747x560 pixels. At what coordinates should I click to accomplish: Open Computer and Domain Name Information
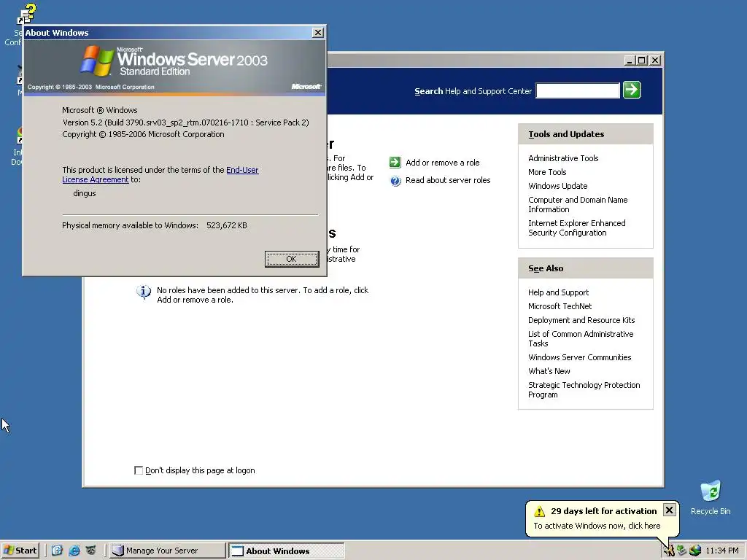tap(578, 204)
